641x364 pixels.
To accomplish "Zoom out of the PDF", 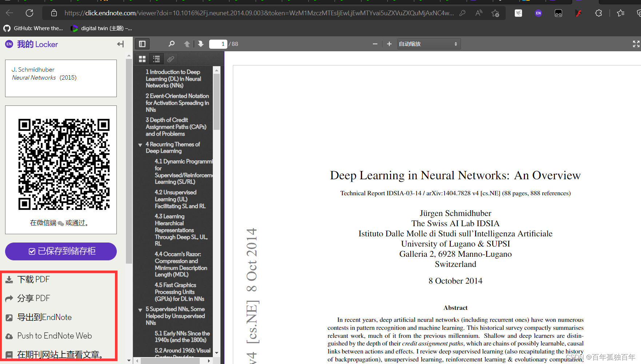I will point(375,44).
